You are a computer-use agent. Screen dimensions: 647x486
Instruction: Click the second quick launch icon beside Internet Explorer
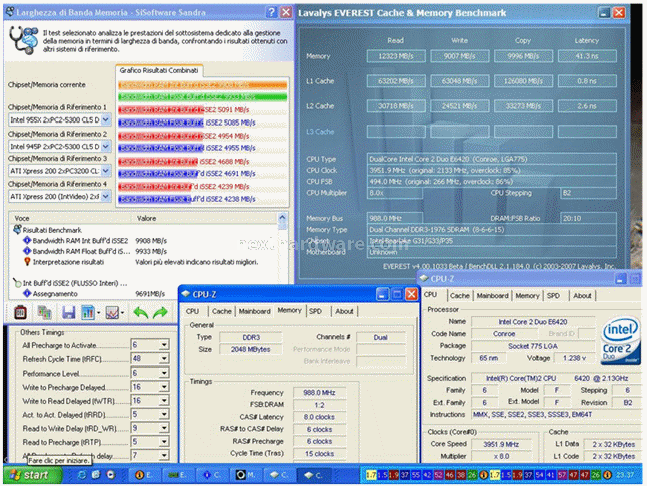click(x=96, y=475)
